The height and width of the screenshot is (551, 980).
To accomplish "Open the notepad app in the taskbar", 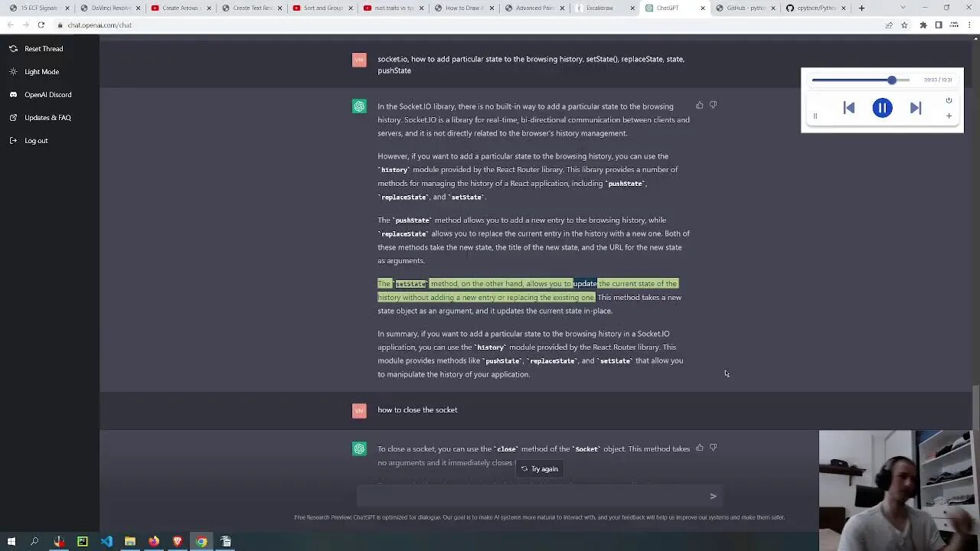I will (226, 542).
